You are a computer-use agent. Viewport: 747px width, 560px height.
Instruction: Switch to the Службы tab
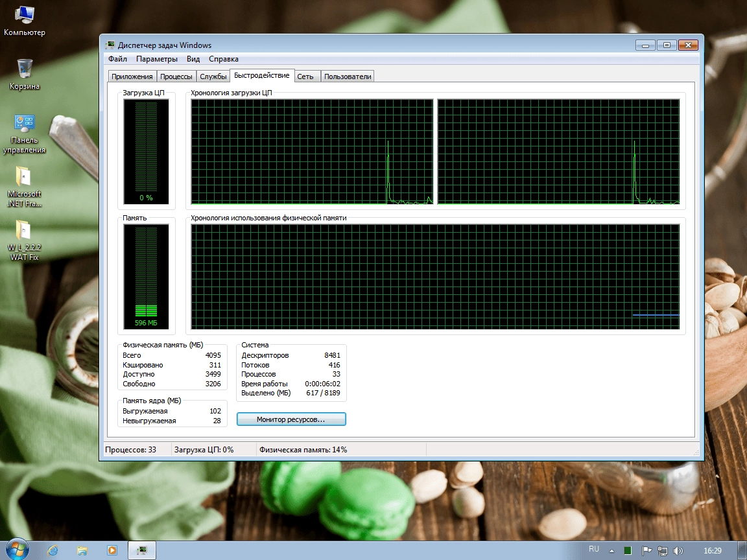coord(213,76)
